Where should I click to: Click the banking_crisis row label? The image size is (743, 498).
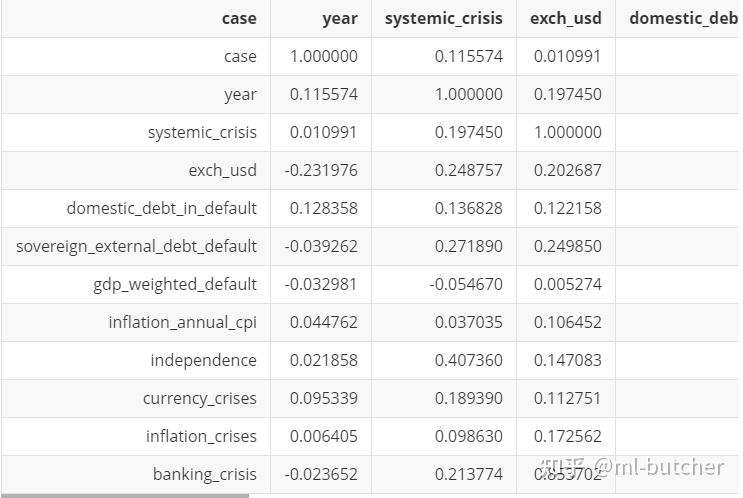coord(205,474)
